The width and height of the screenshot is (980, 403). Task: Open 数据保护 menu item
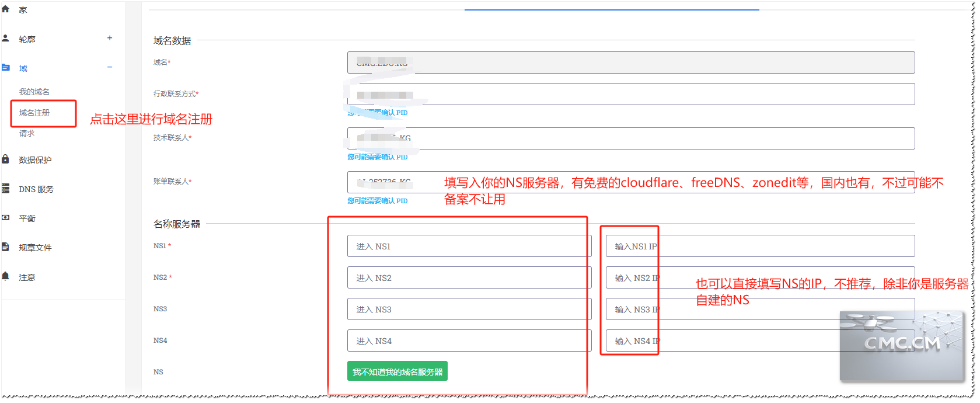35,160
